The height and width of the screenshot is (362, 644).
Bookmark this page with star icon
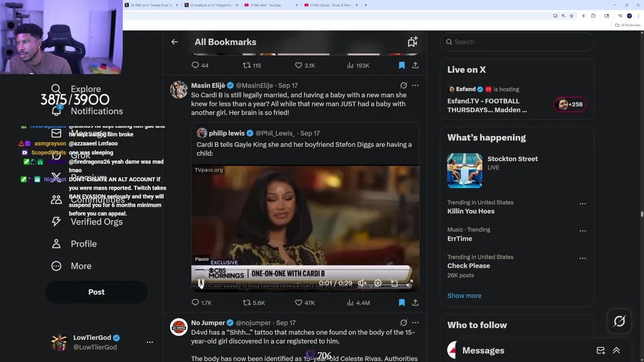(x=572, y=16)
